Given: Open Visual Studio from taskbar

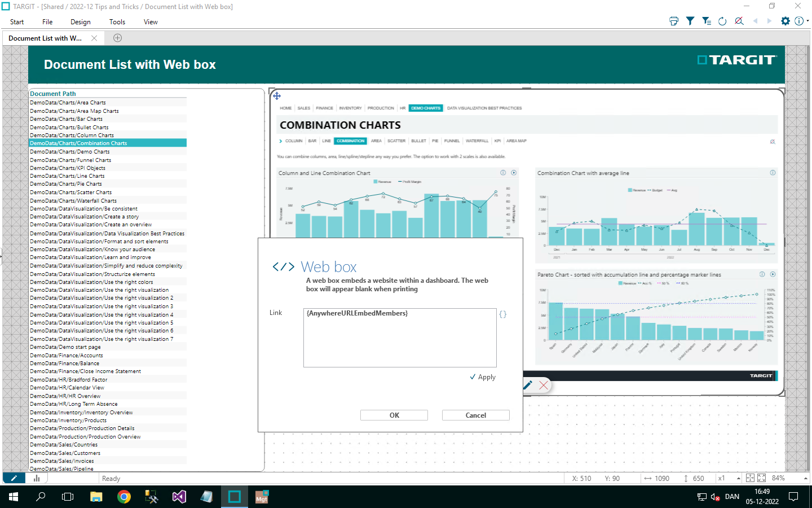Looking at the screenshot, I should (179, 497).
